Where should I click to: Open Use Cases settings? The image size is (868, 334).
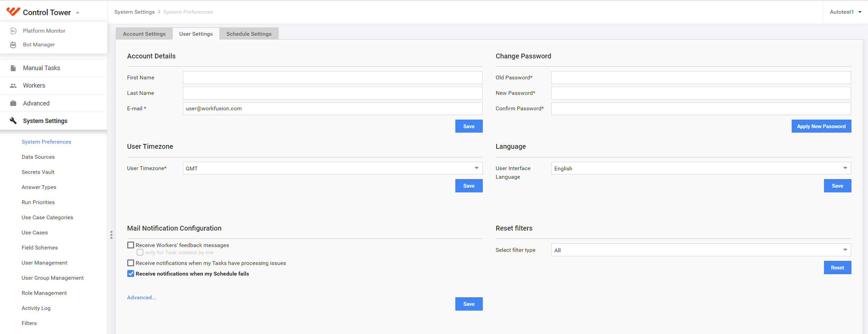[x=35, y=233]
